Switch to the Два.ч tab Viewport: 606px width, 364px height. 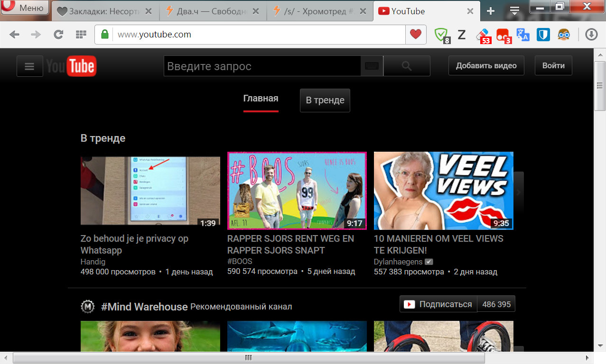[213, 11]
